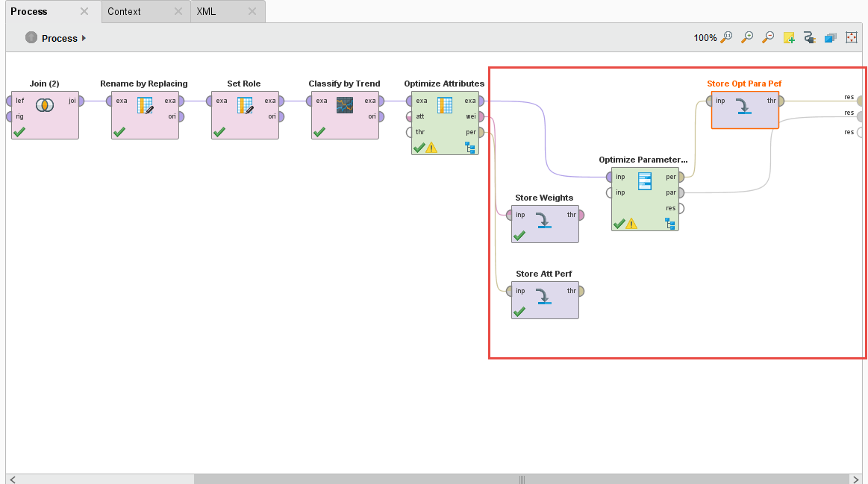
Task: Click green checkmark on Store Weights operator
Action: (x=519, y=236)
